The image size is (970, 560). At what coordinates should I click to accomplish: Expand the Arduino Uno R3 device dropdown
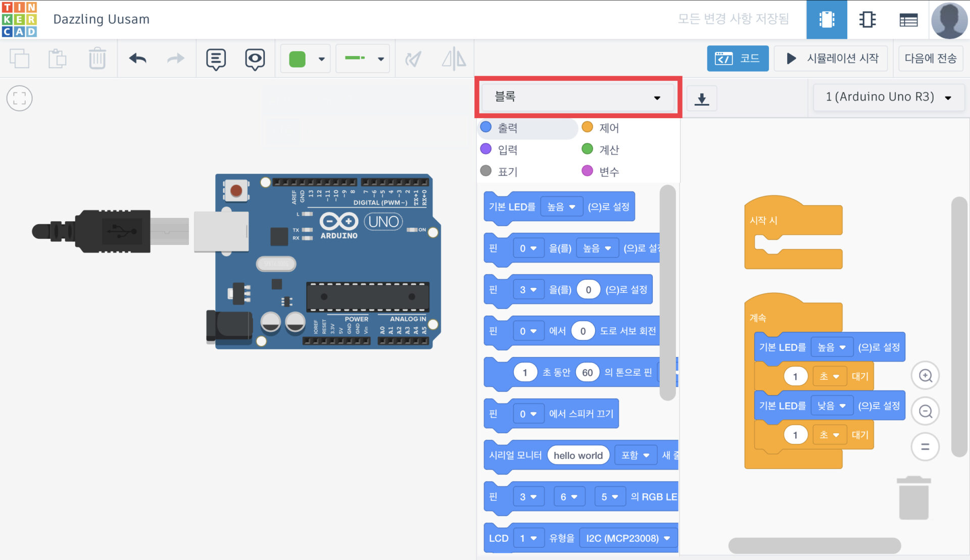point(889,97)
